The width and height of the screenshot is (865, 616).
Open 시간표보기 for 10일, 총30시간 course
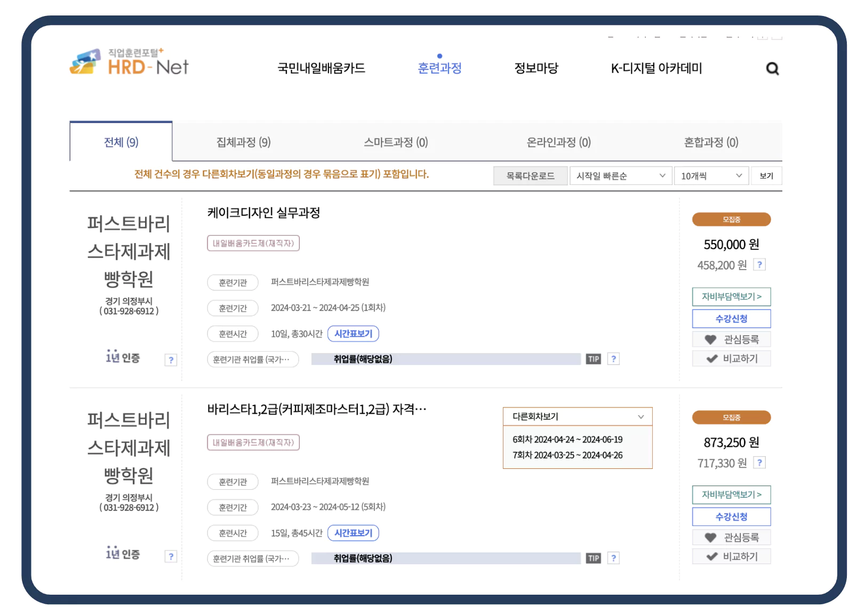[x=353, y=334]
